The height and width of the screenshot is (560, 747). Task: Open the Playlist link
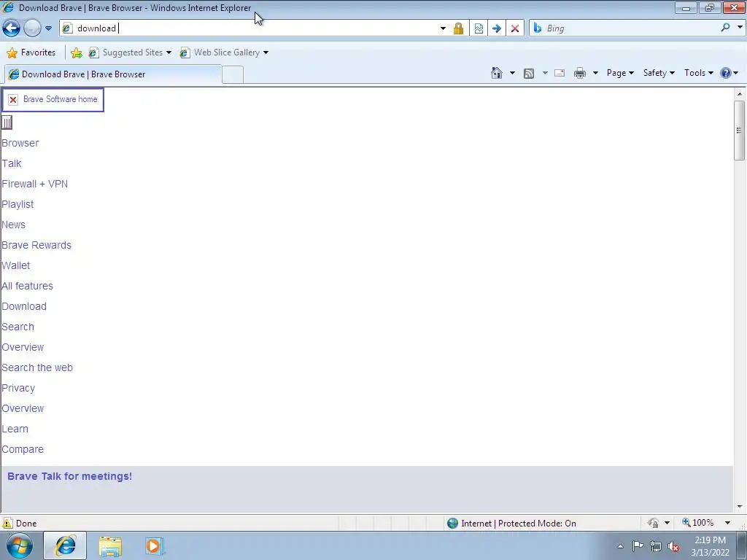pyautogui.click(x=18, y=204)
